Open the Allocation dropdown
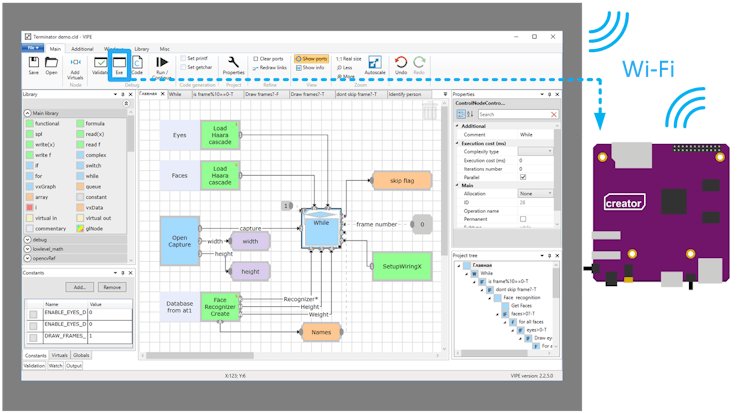The height and width of the screenshot is (413, 740). click(x=536, y=194)
